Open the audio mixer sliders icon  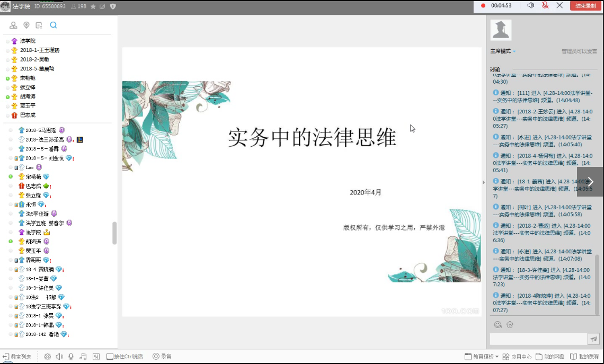point(96,357)
